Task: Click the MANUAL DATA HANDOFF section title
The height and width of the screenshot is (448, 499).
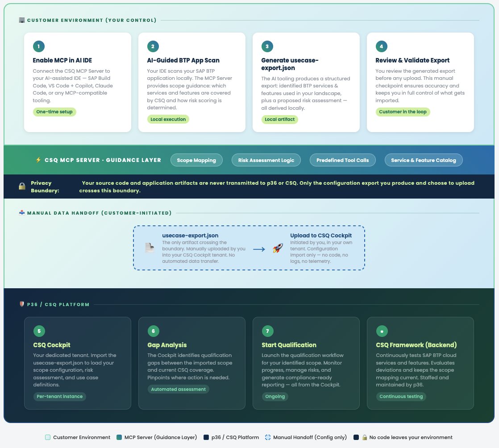Action: (99, 213)
